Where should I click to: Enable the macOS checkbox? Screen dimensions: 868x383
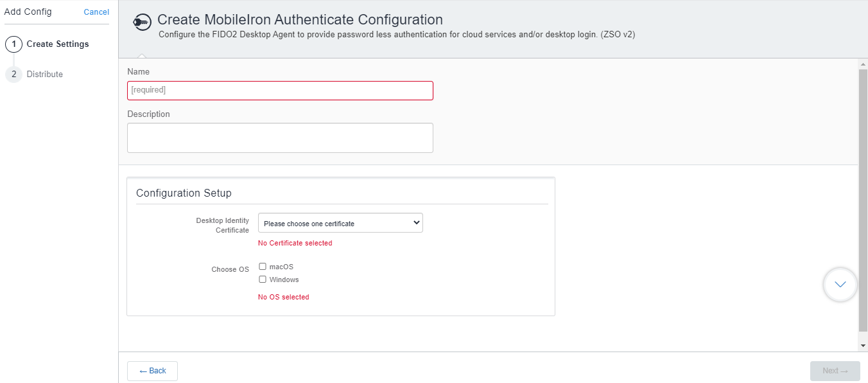263,266
